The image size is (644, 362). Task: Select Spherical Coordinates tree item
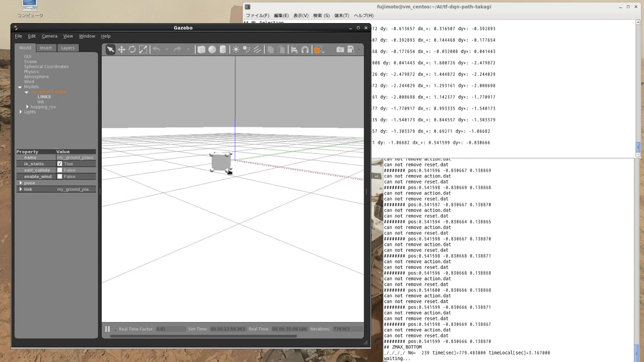click(46, 66)
